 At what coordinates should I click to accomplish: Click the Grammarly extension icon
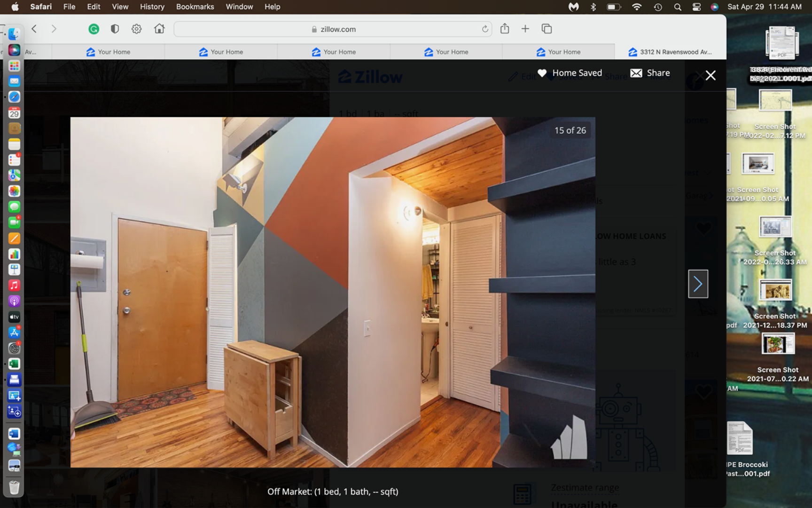point(94,29)
